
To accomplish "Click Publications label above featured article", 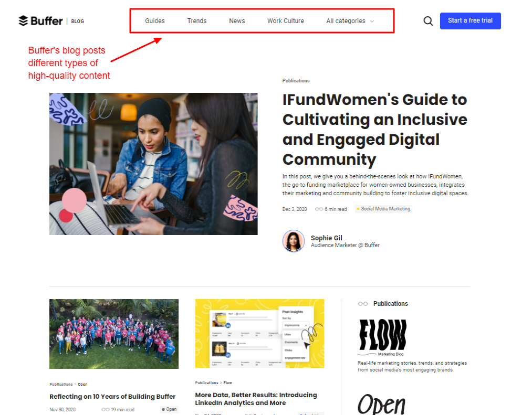I will pyautogui.click(x=296, y=81).
